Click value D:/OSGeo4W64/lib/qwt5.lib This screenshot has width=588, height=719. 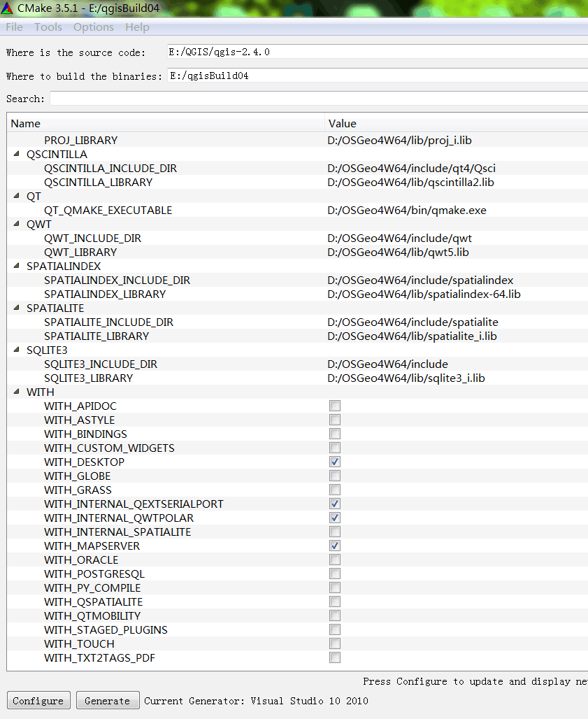tap(398, 252)
